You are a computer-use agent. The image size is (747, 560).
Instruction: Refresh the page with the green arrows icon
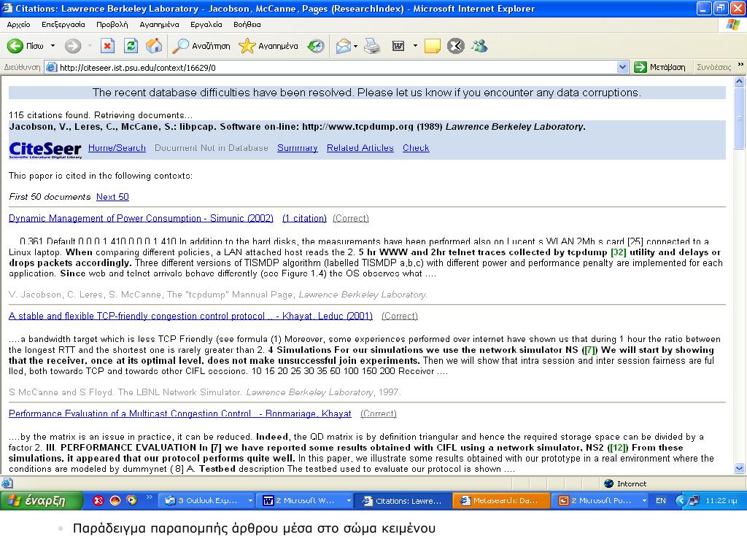131,46
